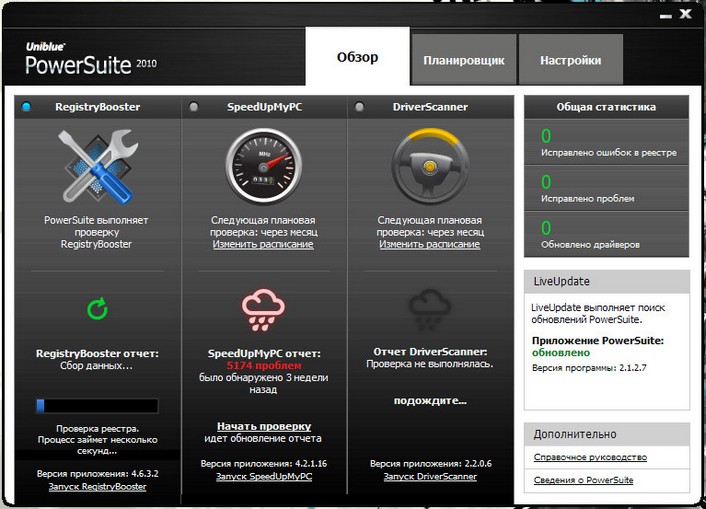Screen dimensions: 706x509
Task: Click Изменить расписание under DriverScanner
Action: point(429,244)
